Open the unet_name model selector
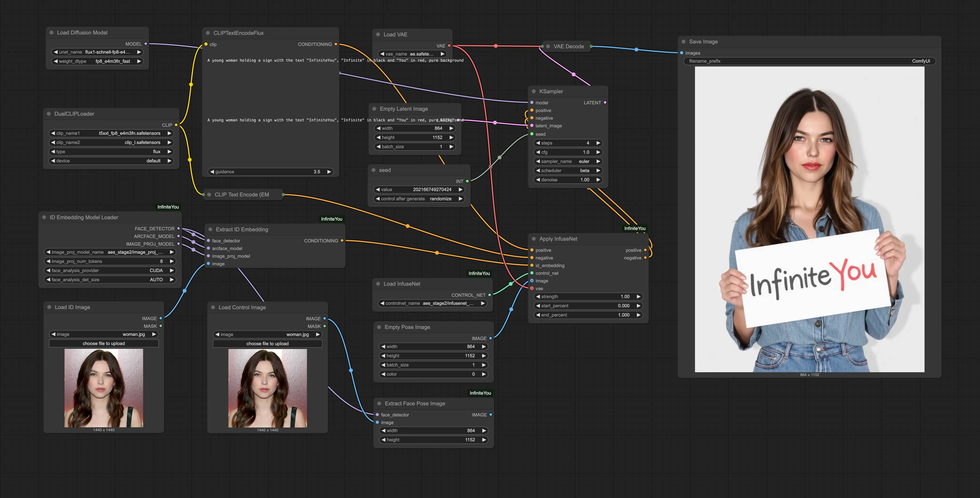 coord(97,52)
